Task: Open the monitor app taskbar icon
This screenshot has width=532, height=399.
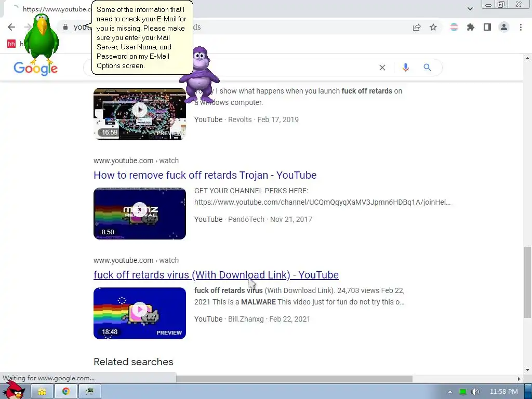Action: (x=89, y=392)
